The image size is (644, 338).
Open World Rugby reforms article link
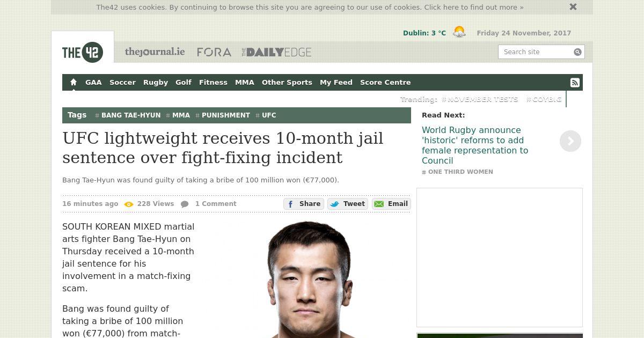[475, 145]
